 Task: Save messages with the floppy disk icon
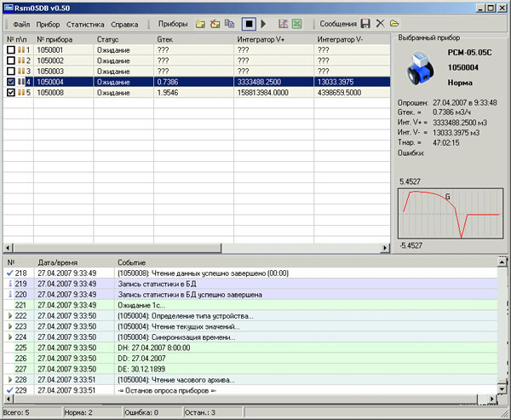point(365,25)
